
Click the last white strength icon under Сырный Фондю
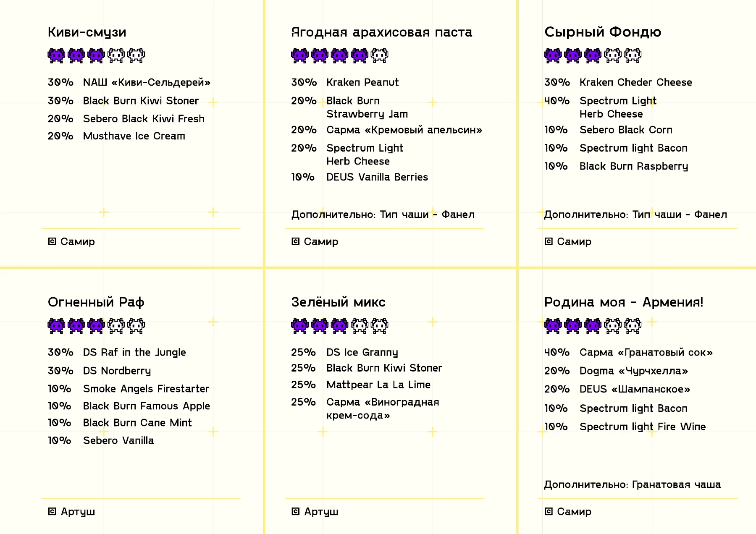tap(633, 55)
